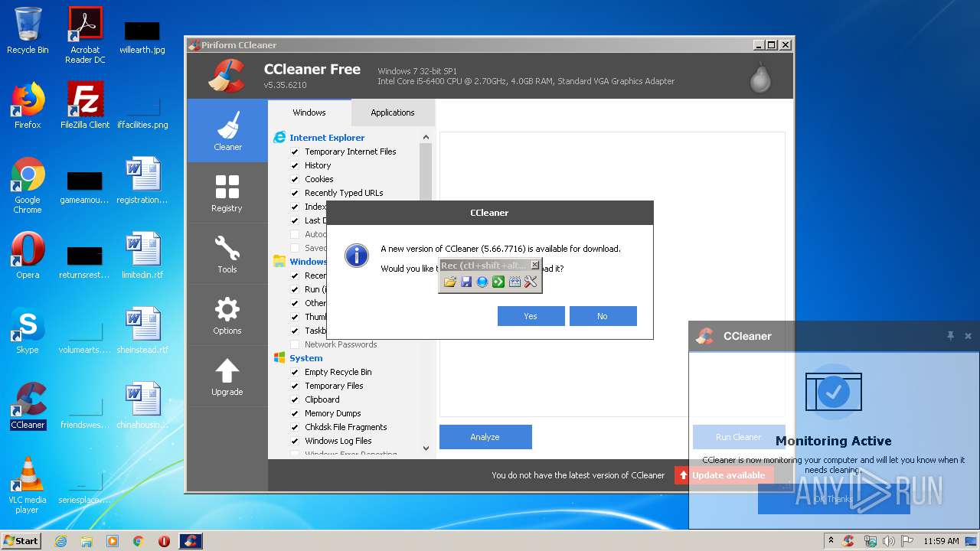980x551 pixels.
Task: Open the Rec toolbar settings tools icon
Action: 531,282
